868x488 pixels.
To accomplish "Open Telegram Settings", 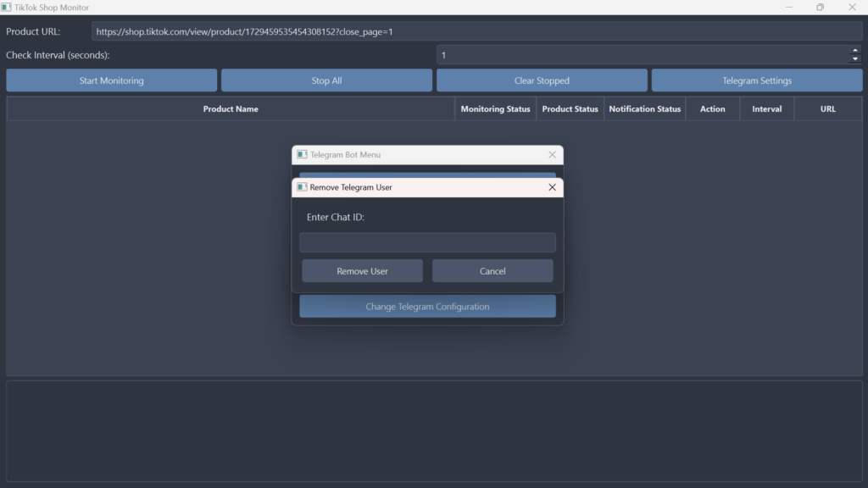I will point(757,80).
